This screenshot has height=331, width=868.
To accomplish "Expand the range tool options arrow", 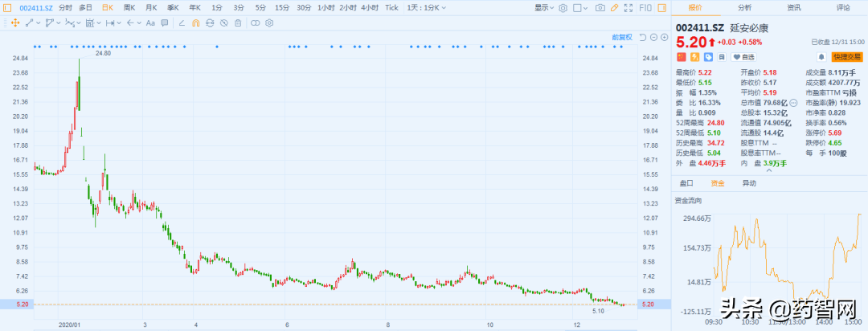I will pos(119,22).
